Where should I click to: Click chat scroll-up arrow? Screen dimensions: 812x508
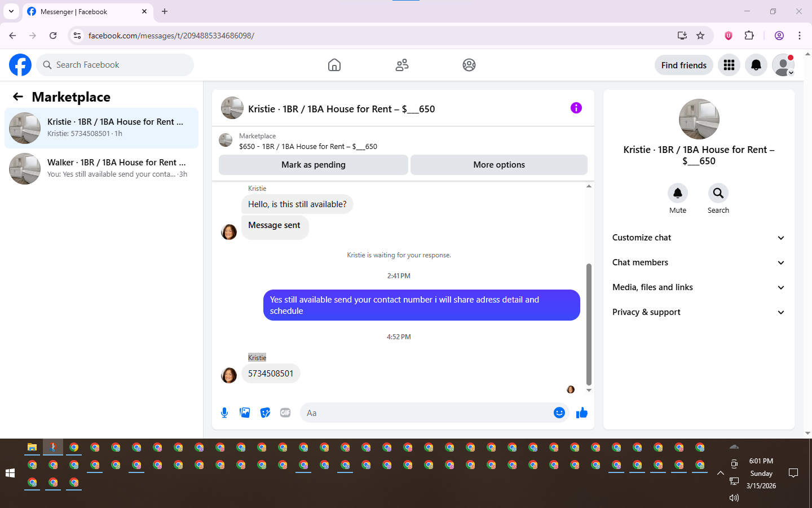(x=589, y=186)
